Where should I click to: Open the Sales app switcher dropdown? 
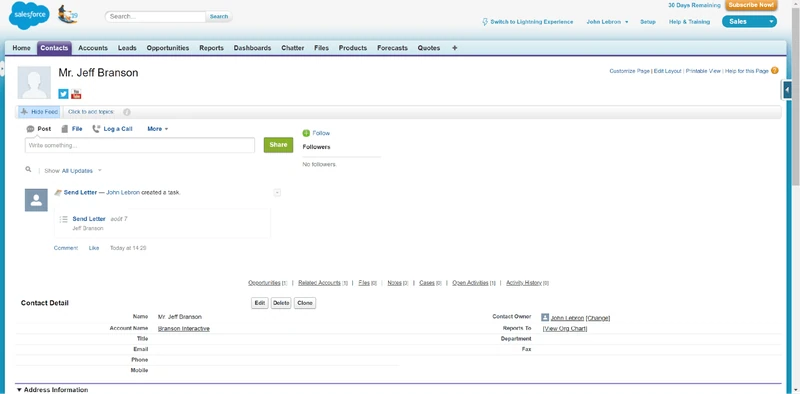point(749,21)
